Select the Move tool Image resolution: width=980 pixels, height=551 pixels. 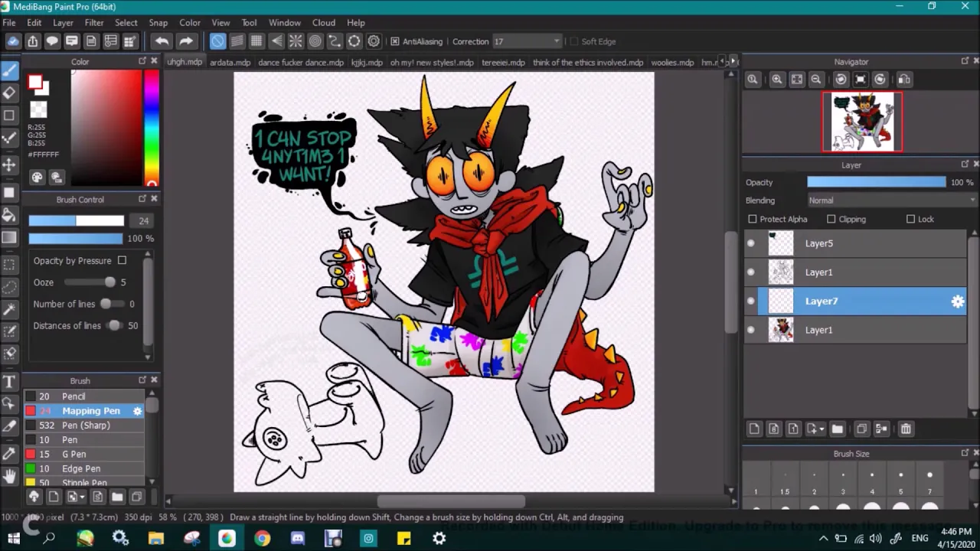(9, 165)
